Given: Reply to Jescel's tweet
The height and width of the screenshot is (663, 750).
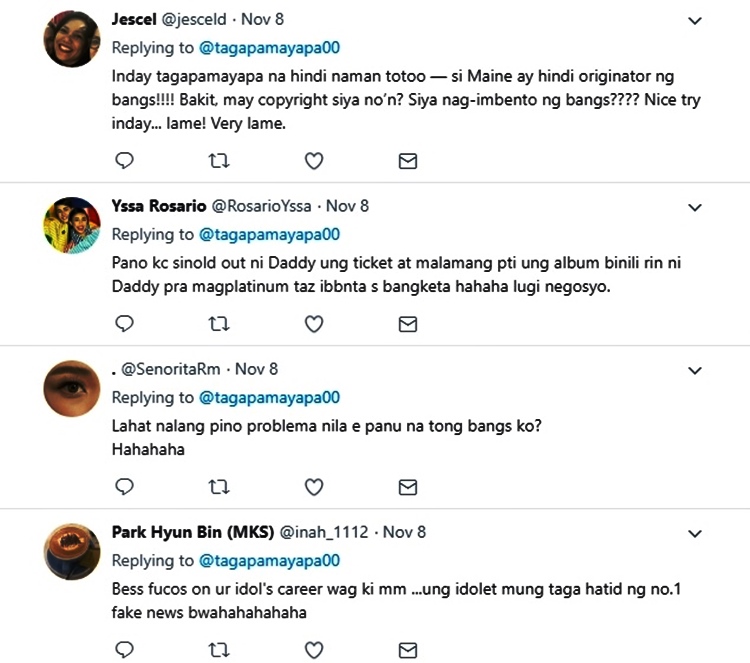Looking at the screenshot, I should [x=125, y=160].
